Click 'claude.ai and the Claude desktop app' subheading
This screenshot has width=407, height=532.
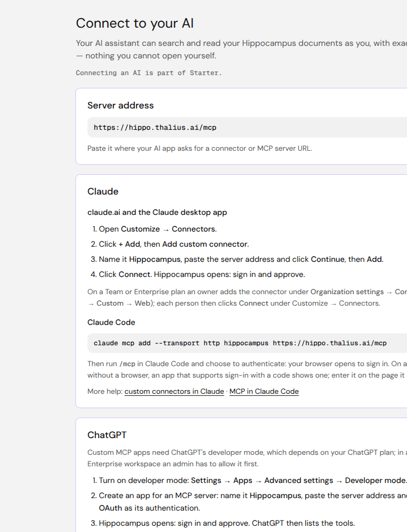(157, 212)
